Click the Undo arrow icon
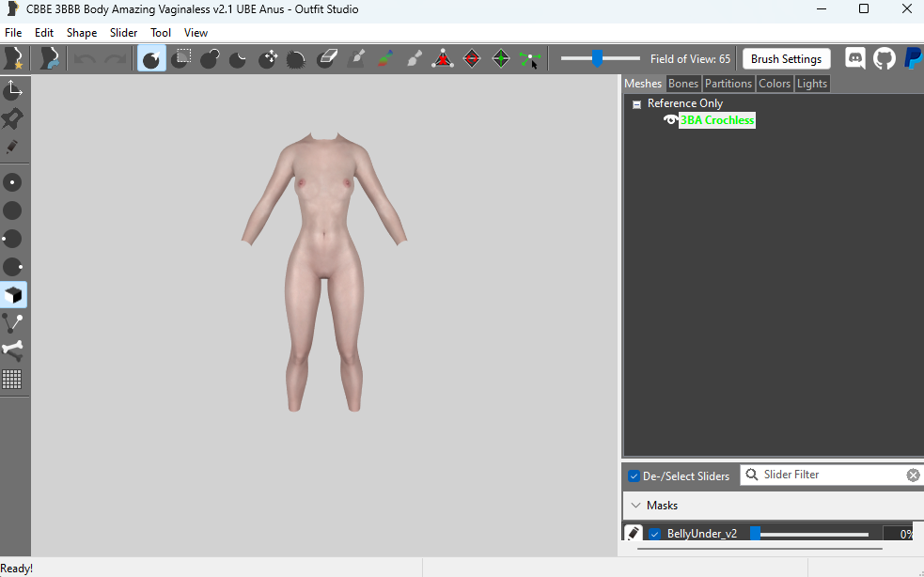924x577 pixels. 85,59
